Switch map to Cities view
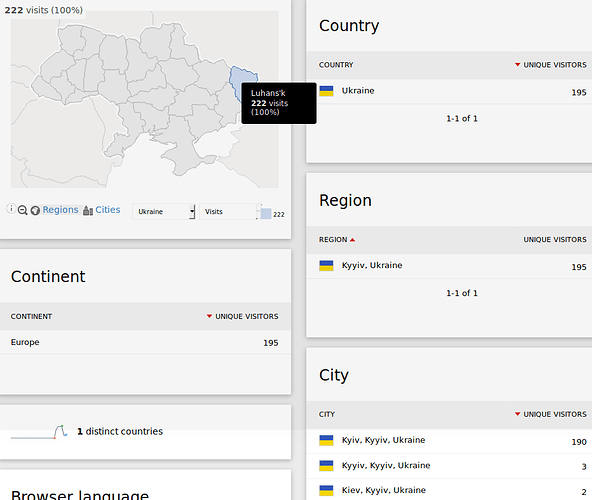Viewport: 592px width, 500px height. [108, 210]
